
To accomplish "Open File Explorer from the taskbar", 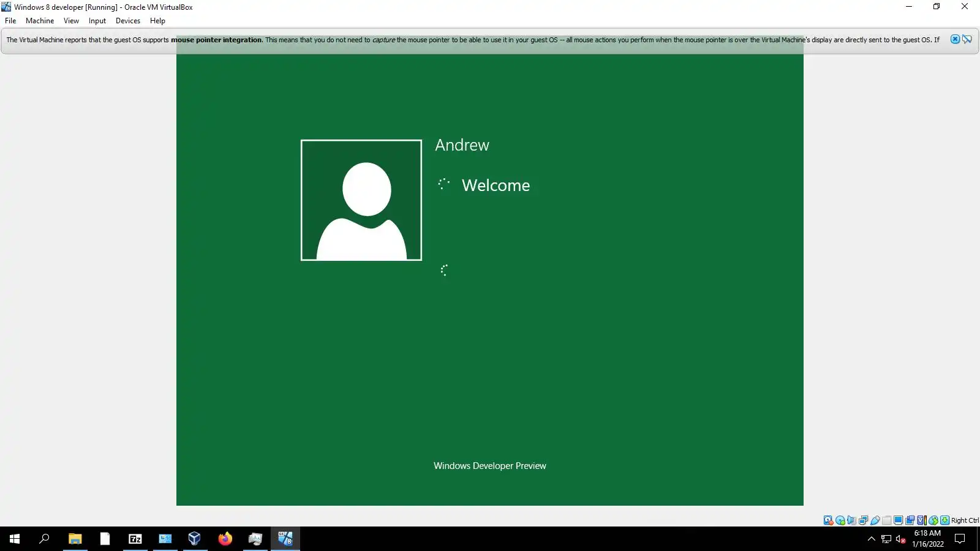I will tap(75, 539).
